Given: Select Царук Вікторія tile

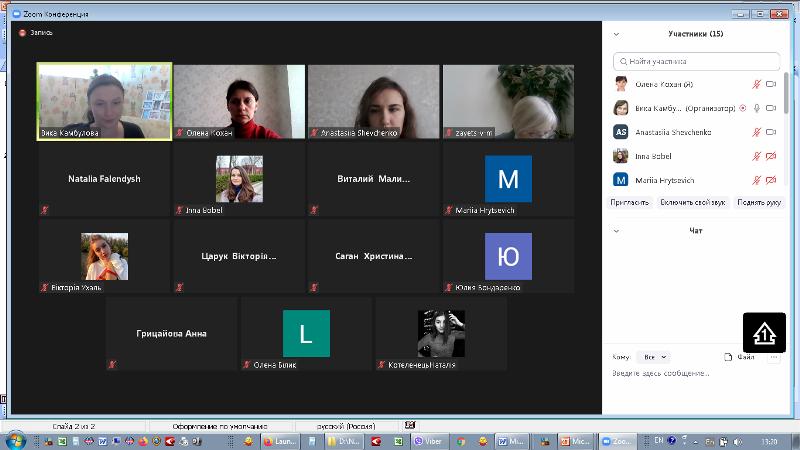Looking at the screenshot, I should pyautogui.click(x=239, y=256).
